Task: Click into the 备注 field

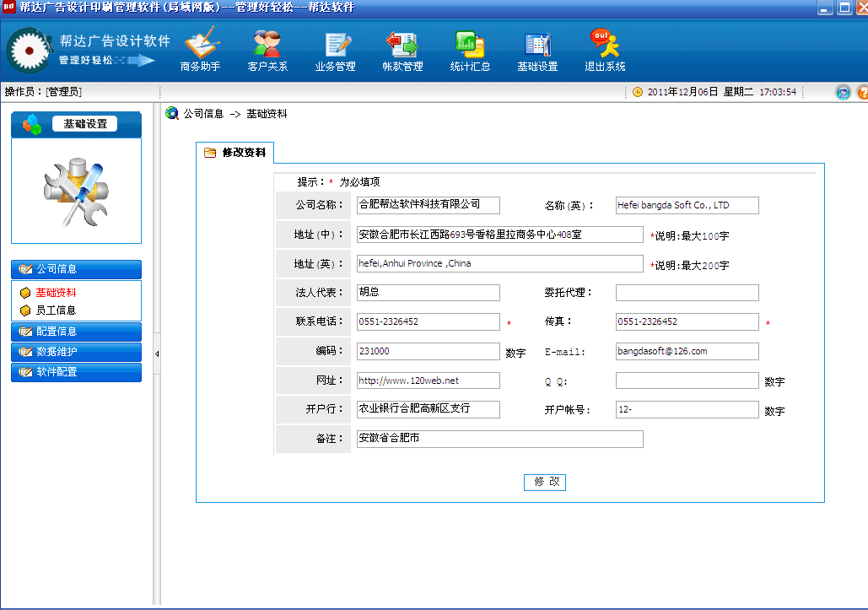Action: point(500,439)
